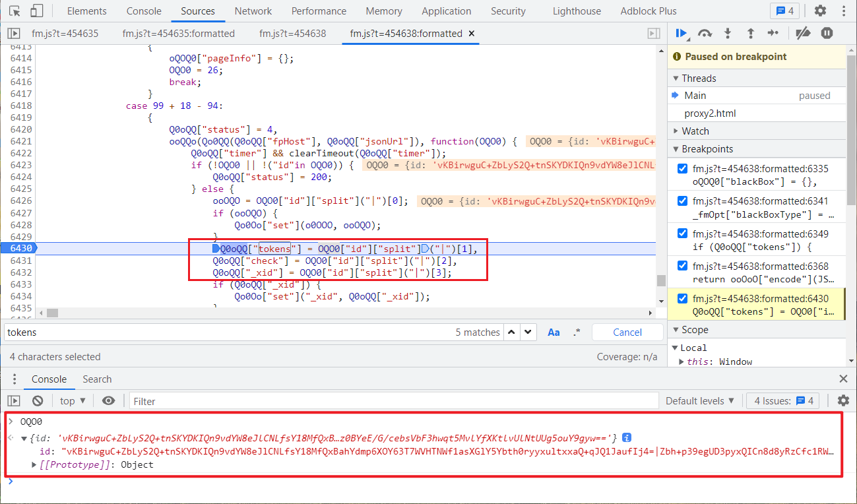Open the Application panel tab
The height and width of the screenshot is (504, 857).
447,11
